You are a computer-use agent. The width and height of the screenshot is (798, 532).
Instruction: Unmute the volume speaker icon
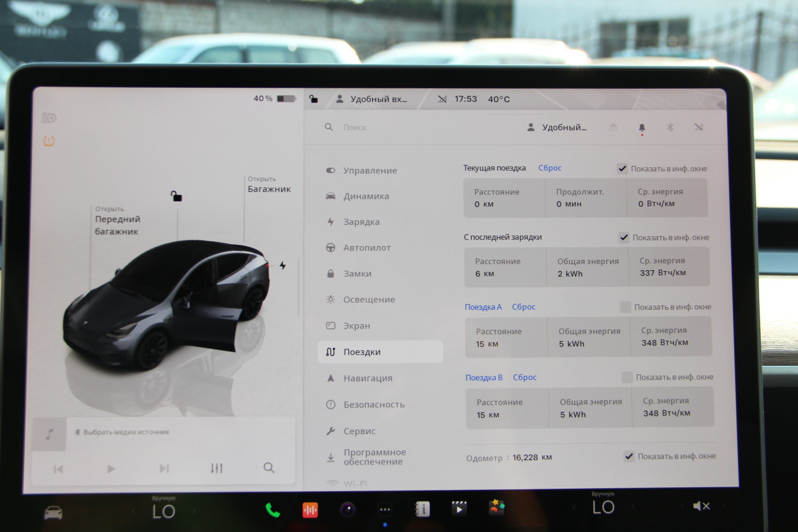[x=701, y=506]
